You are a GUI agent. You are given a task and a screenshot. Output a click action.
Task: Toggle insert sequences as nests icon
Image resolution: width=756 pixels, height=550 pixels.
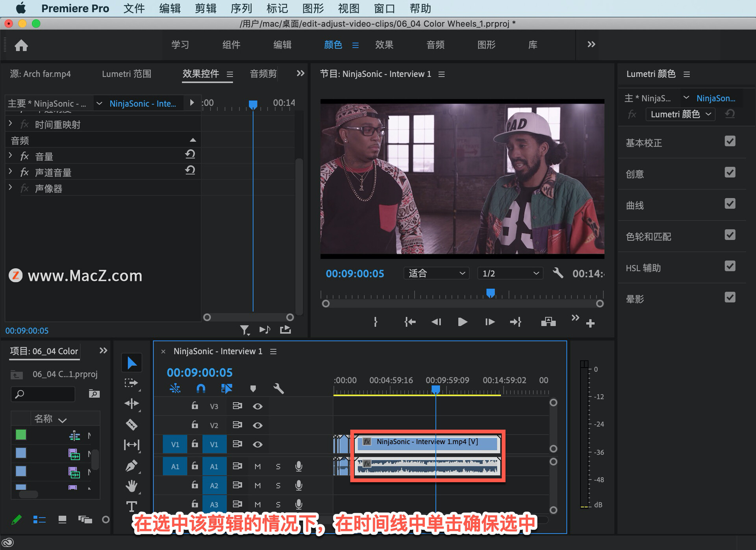coord(175,389)
